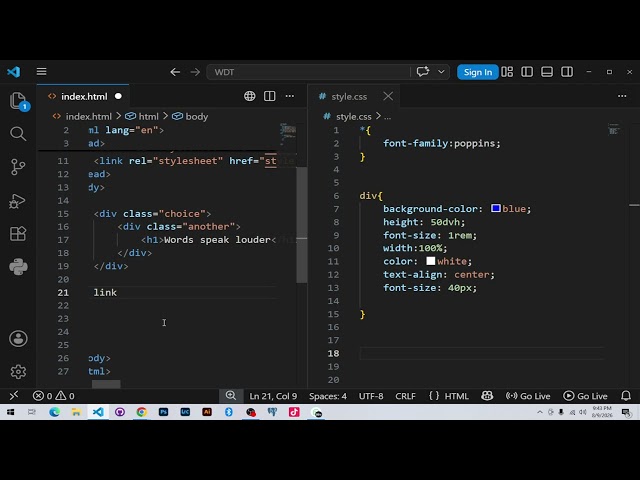
Task: Open Microsoft Edge from taskbar
Action: pyautogui.click(x=54, y=412)
